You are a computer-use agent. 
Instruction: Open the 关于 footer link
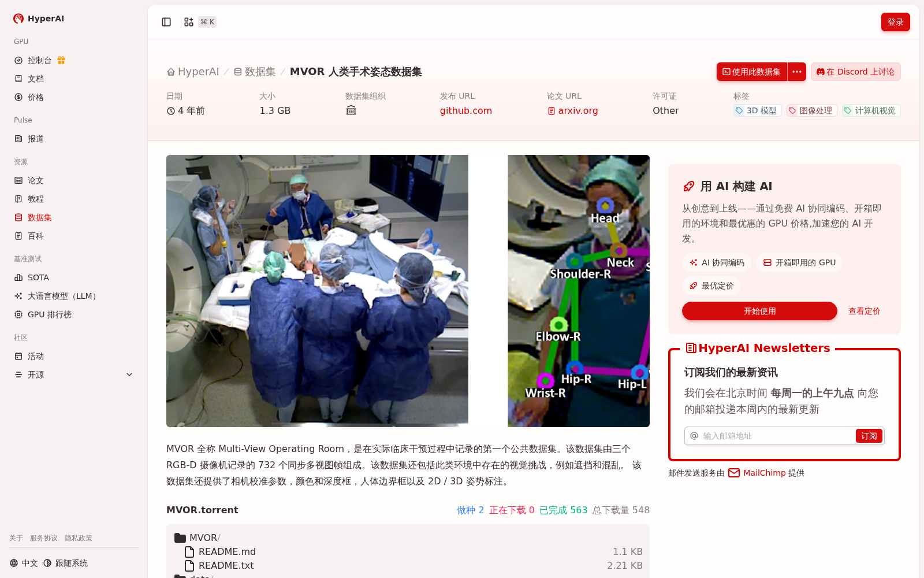16,538
